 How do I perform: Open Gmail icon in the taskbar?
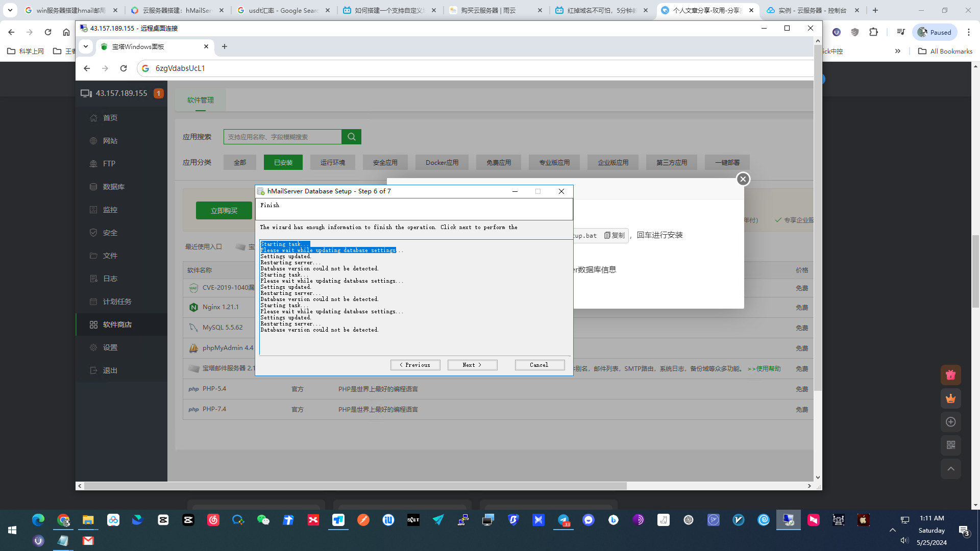click(88, 540)
